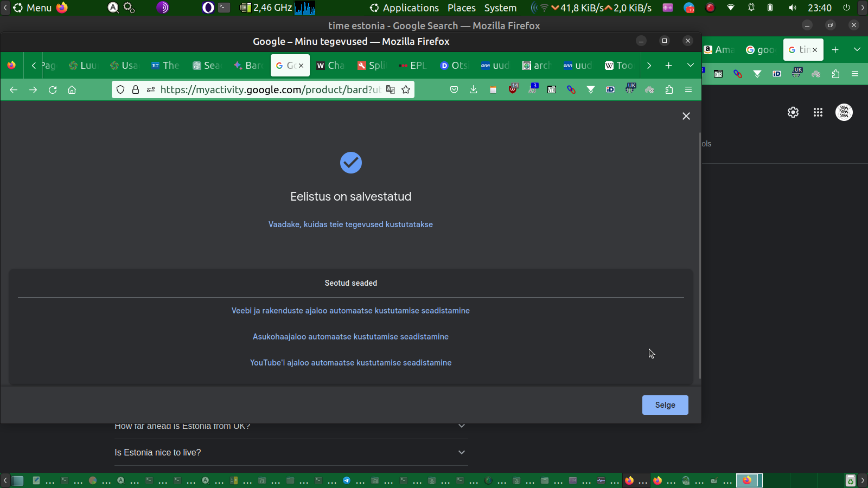List all tabs in the front Firefox window
868x488 pixels.
coord(691,66)
